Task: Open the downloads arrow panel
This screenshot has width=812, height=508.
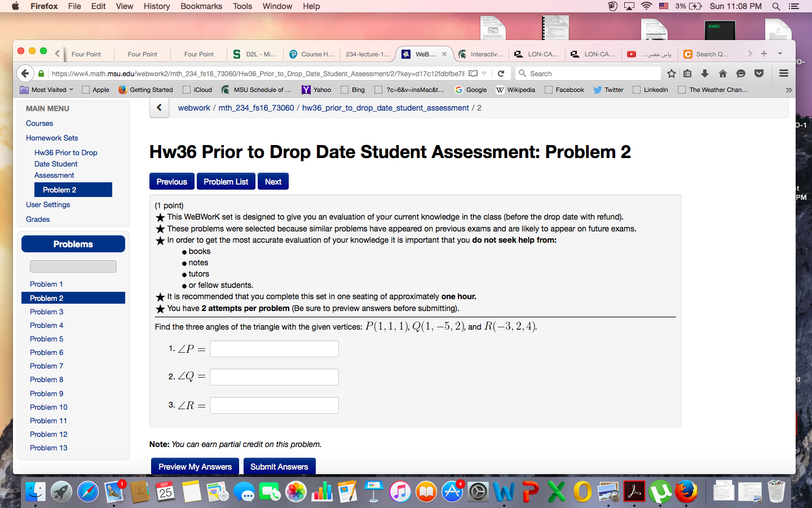Action: 705,73
